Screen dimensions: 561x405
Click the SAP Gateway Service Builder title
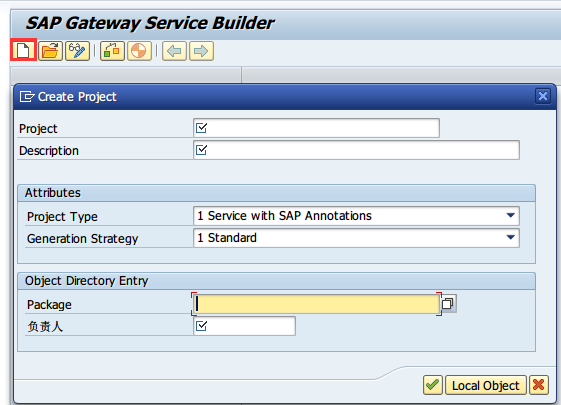pos(150,23)
